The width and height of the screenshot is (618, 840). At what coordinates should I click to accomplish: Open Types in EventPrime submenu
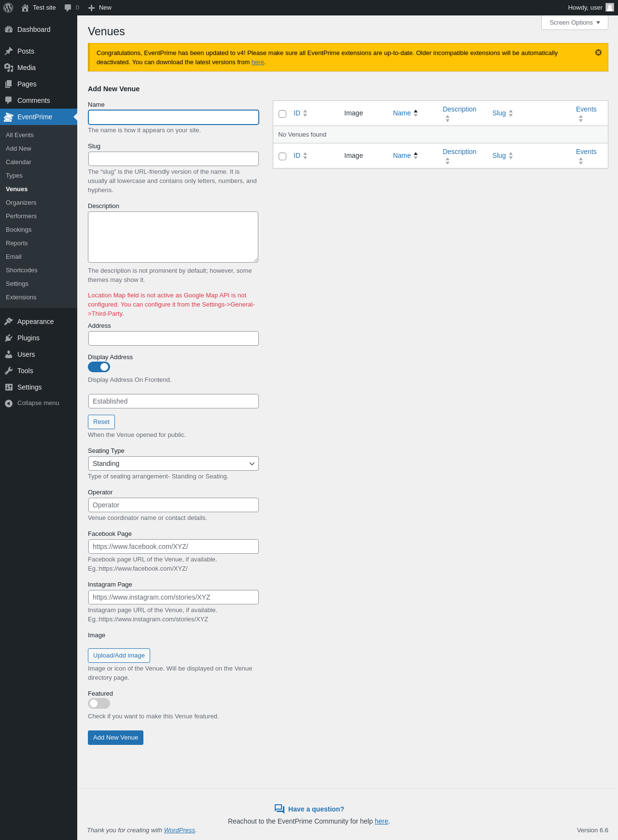click(x=14, y=176)
